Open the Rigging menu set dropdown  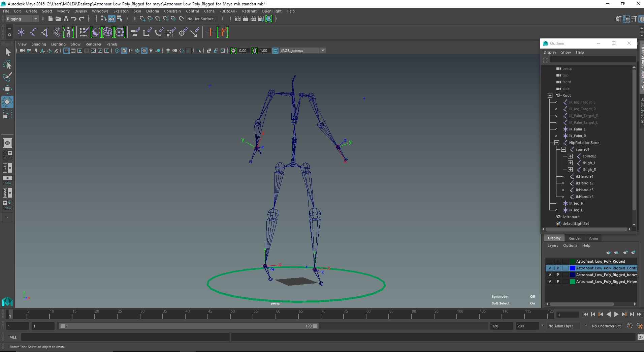coord(22,19)
